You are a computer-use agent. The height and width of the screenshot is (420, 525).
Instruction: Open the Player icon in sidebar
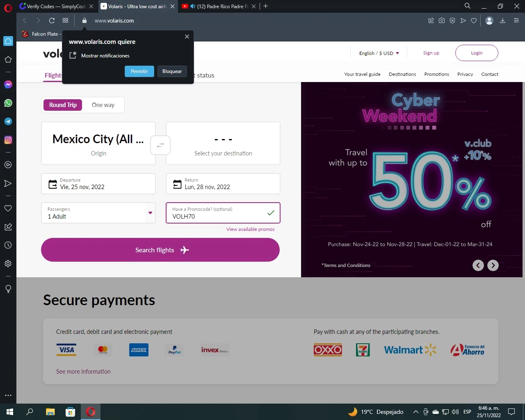pyautogui.click(x=8, y=165)
